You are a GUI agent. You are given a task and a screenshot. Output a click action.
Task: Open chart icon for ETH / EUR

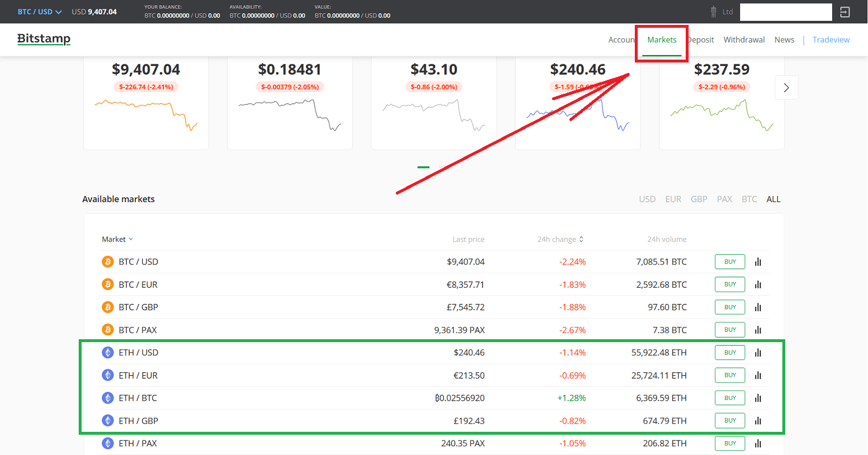(x=758, y=375)
